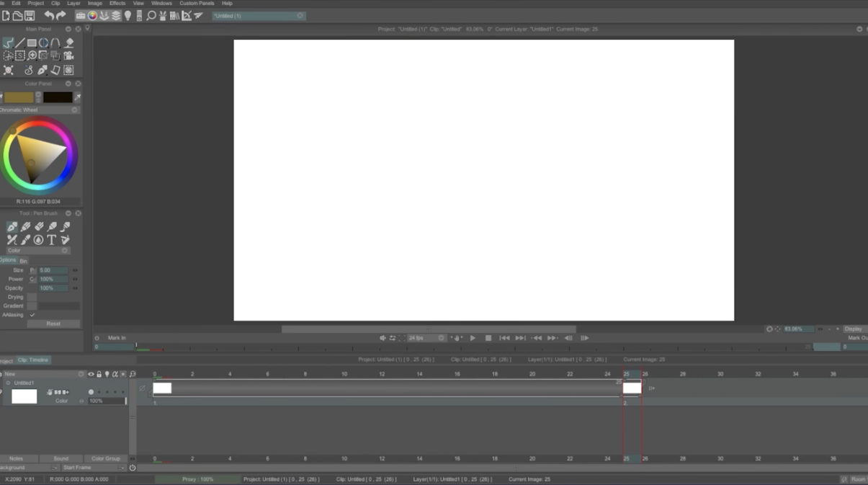The image size is (868, 485).
Task: Click the Reset button in tool options
Action: (x=53, y=324)
